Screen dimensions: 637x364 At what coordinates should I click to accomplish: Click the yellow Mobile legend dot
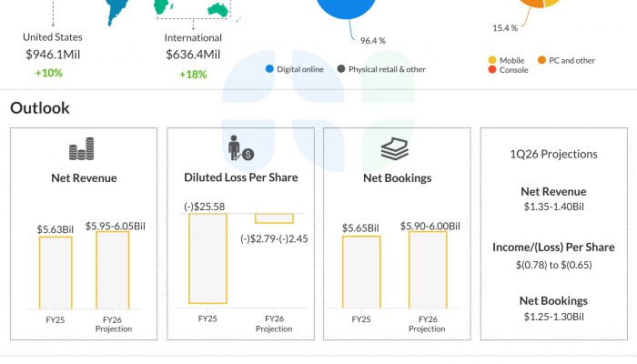[492, 60]
